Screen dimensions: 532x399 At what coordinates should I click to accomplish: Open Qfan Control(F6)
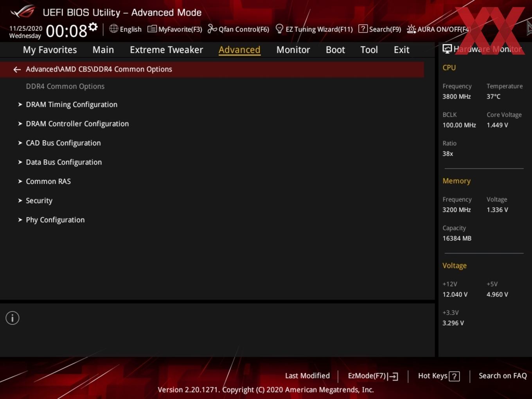[x=244, y=29]
